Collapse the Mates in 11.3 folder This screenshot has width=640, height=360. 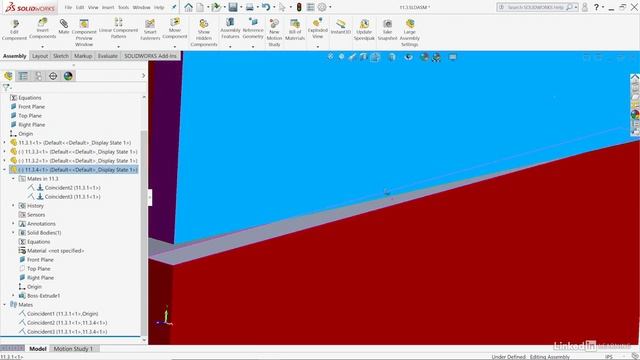[x=13, y=179]
